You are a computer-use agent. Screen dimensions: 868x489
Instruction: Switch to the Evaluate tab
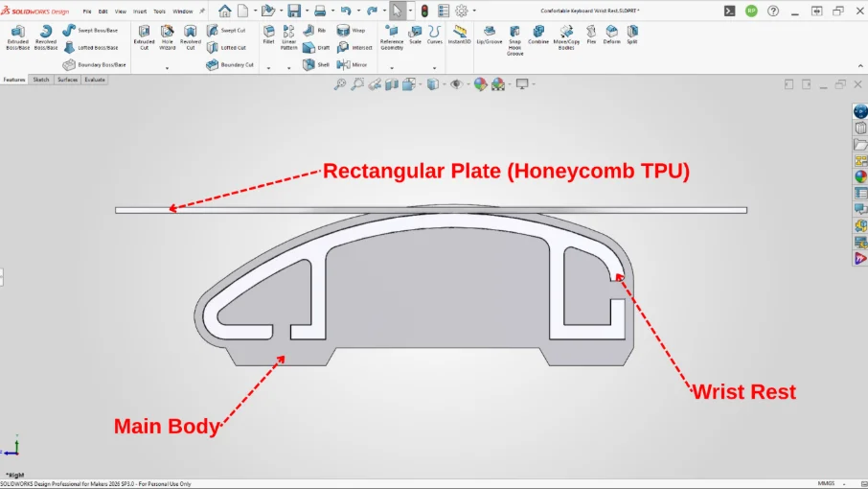click(x=95, y=80)
